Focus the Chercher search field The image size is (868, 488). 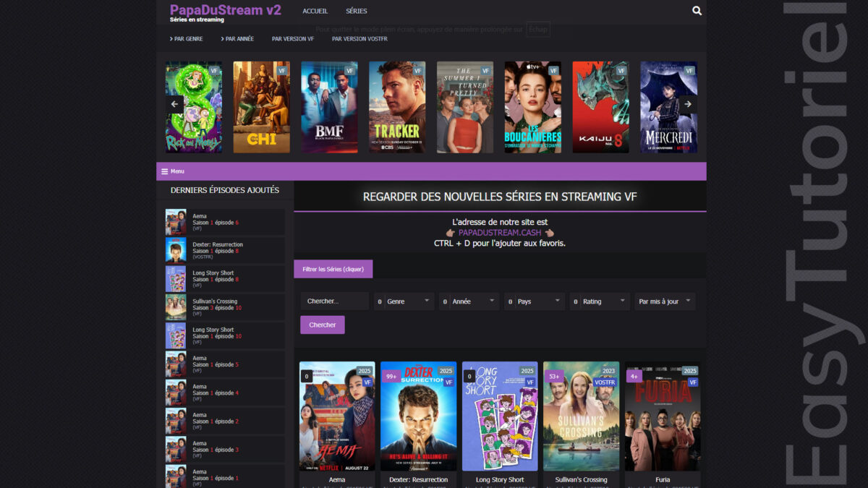pos(334,301)
